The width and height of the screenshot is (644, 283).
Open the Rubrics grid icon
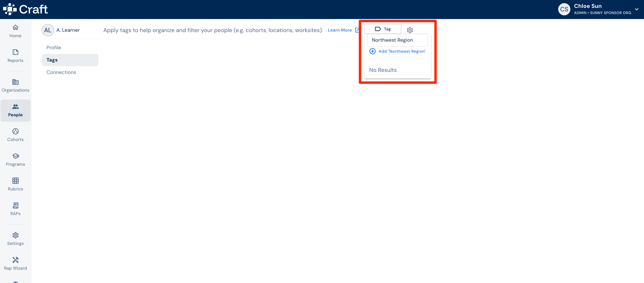pos(15,180)
